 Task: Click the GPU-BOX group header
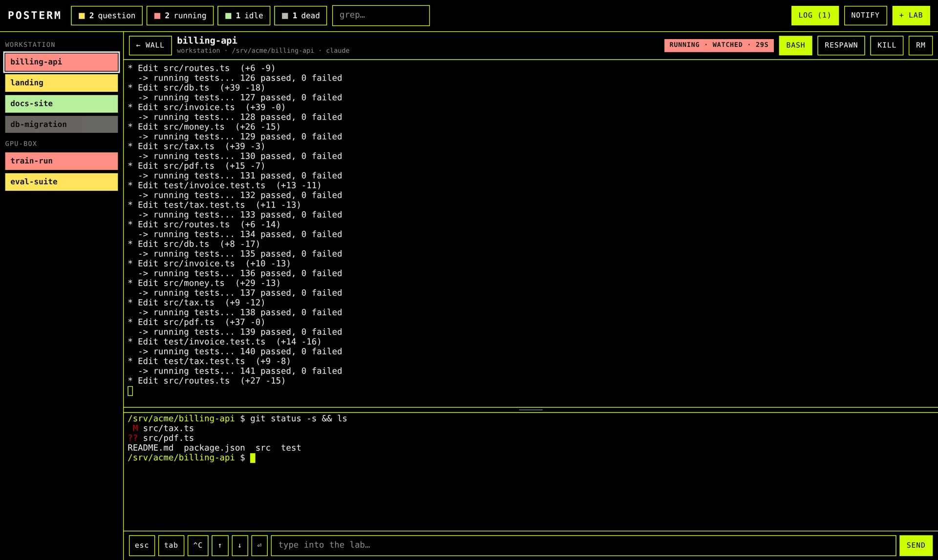[21, 144]
